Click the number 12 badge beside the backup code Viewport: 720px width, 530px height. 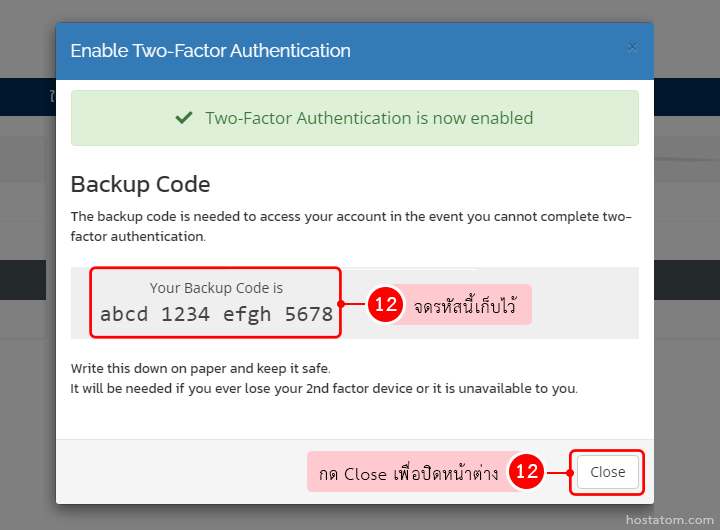(x=385, y=304)
